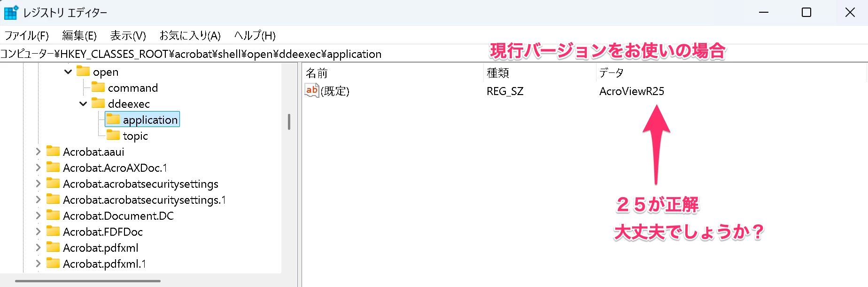Click the command folder icon
Screen dimensions: 868x287
pyautogui.click(x=98, y=87)
